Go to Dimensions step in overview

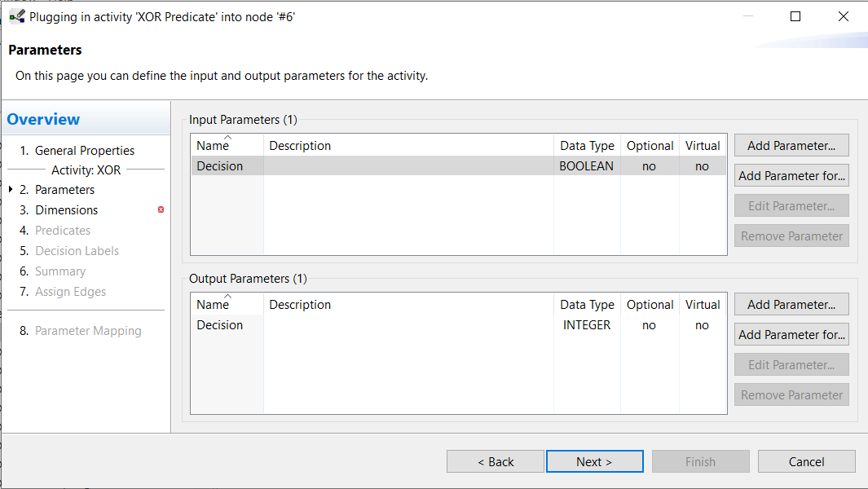pos(66,210)
